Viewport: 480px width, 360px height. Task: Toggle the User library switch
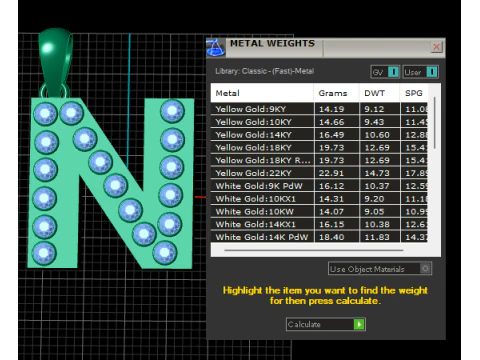click(420, 72)
